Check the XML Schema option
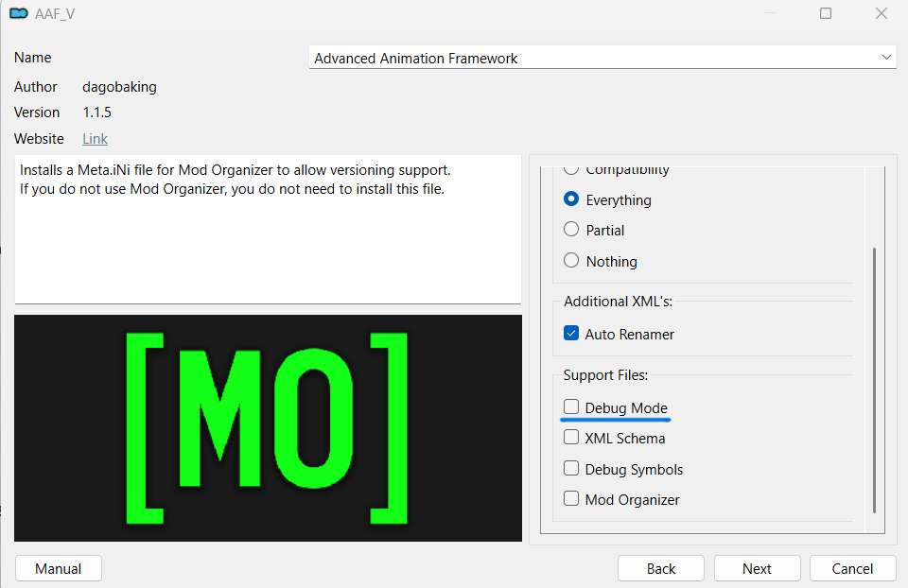This screenshot has width=908, height=588. pos(571,437)
